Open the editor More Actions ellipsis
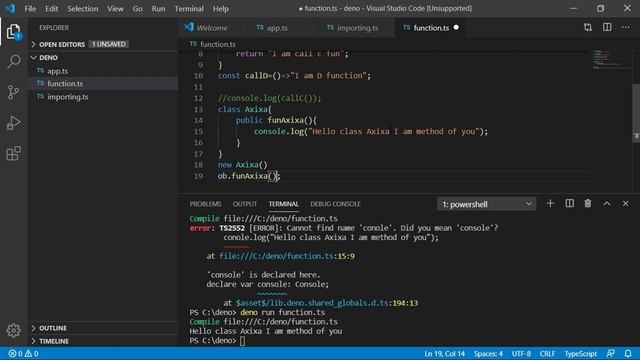Screen dimensions: 640x360 pos(626,27)
